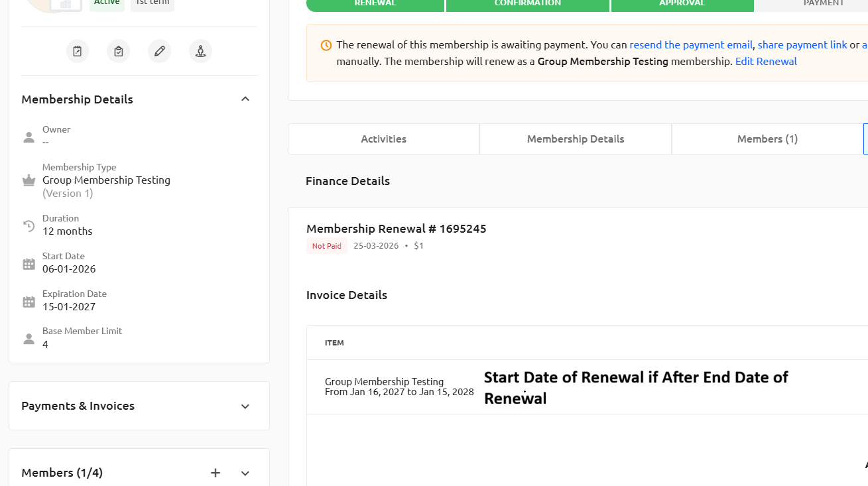Click the Not Paid status badge
Image resolution: width=868 pixels, height=486 pixels.
point(327,246)
